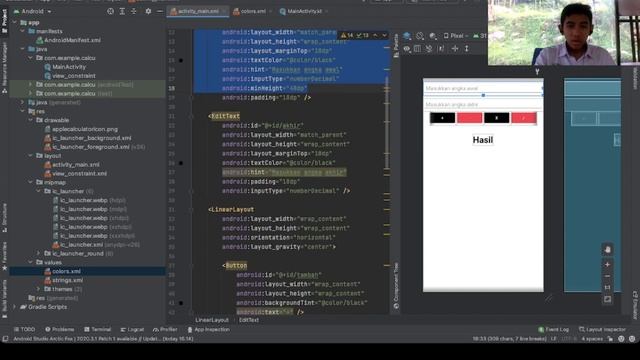
Task: Go to previous highlighted error arrow
Action: pyautogui.click(x=375, y=36)
